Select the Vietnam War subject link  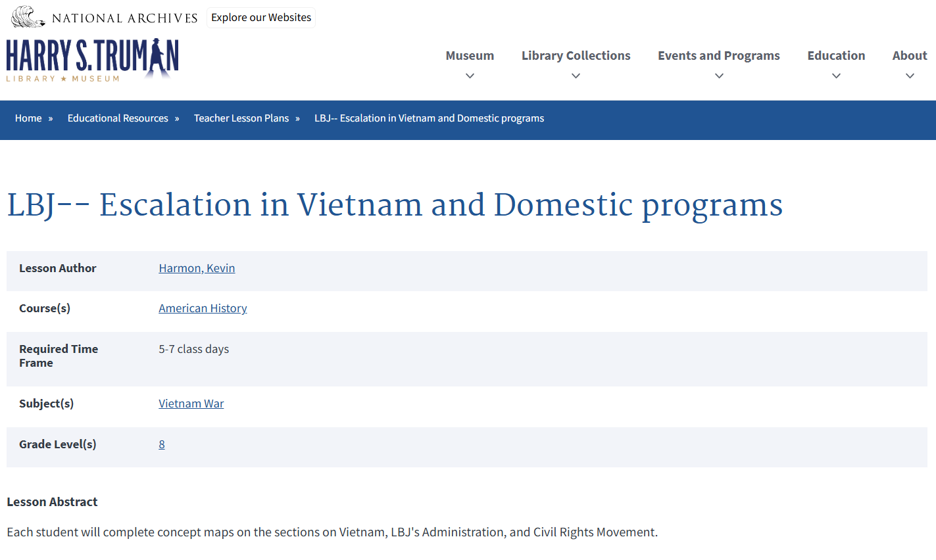coord(191,403)
